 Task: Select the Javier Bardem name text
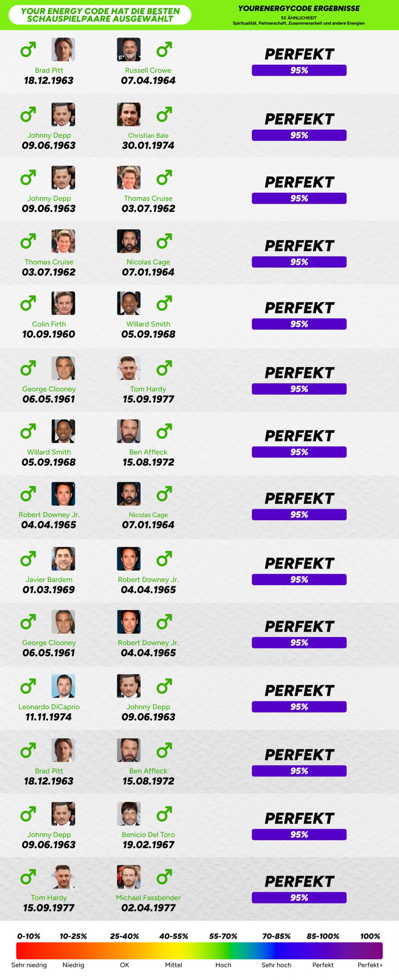[49, 580]
